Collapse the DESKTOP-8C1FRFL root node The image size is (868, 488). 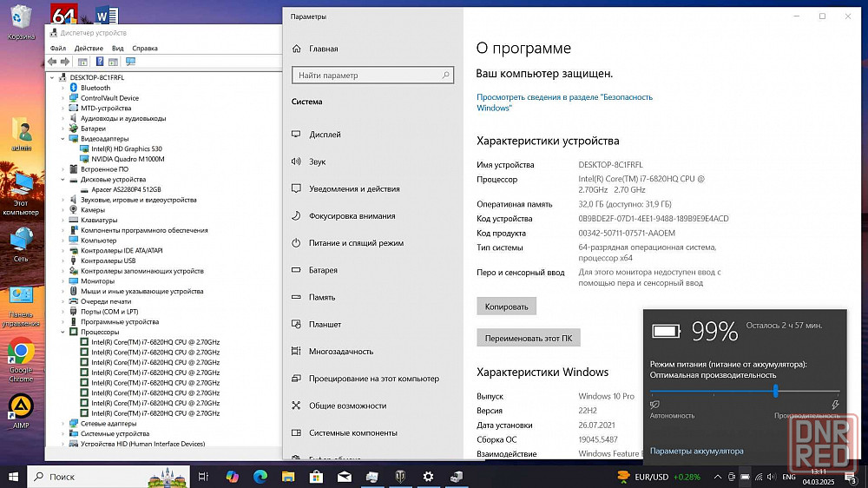pos(53,77)
